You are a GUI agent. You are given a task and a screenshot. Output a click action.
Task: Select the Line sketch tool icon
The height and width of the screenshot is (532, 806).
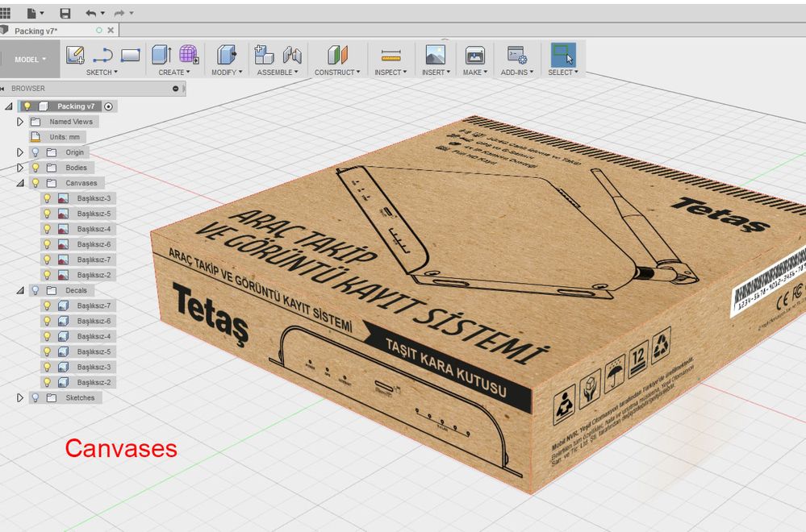click(x=102, y=55)
